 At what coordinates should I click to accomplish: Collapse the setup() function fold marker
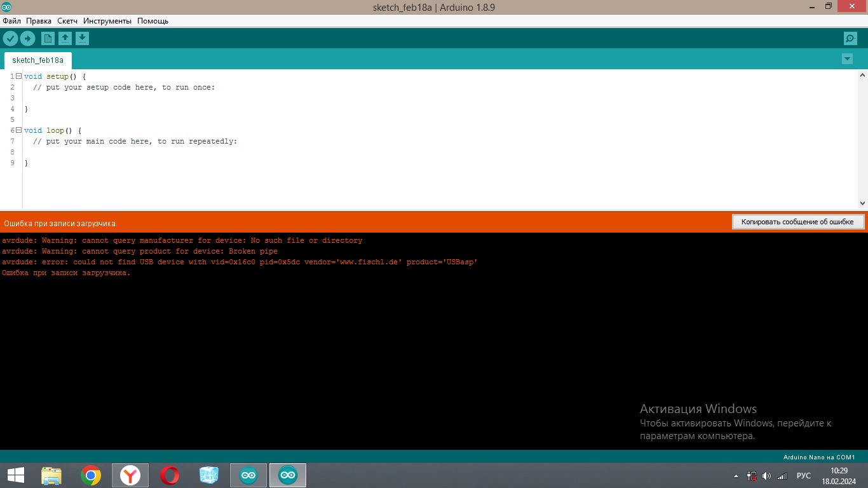(19, 76)
